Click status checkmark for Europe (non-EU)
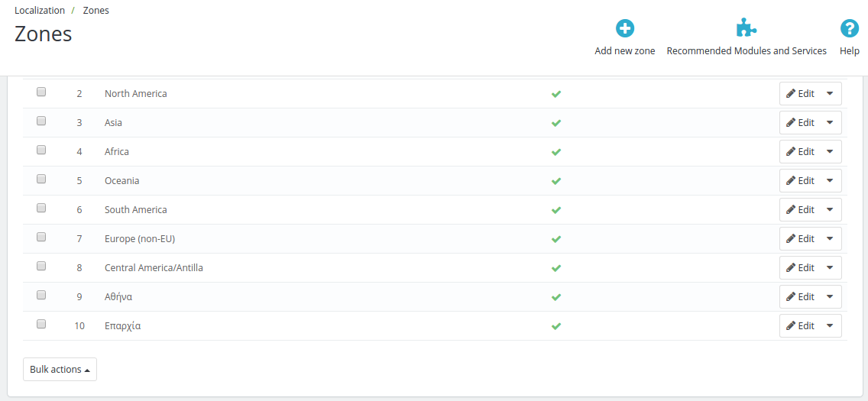The height and width of the screenshot is (401, 868). click(556, 239)
